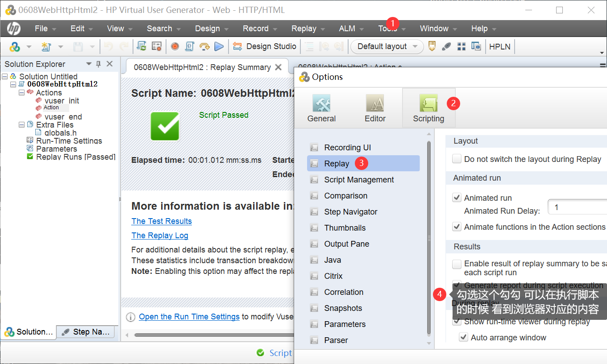Open Design Studio from the toolbar
Viewport: 607px width, 364px height.
[265, 46]
